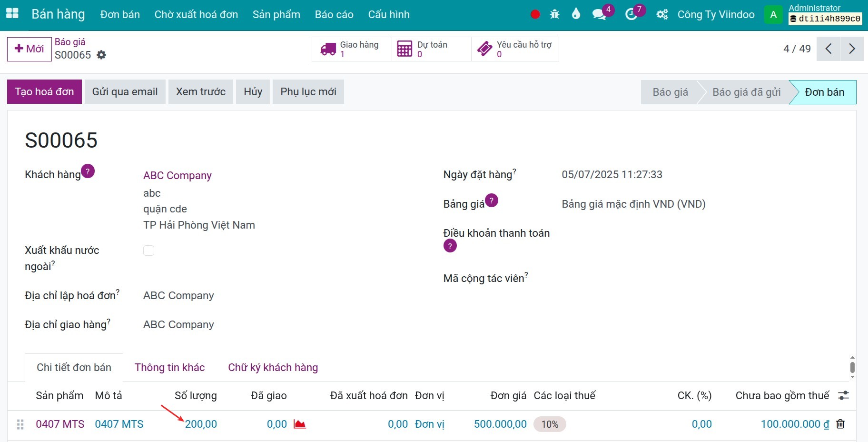Click Điều khoản thanh toán help icon
The width and height of the screenshot is (868, 442).
pyautogui.click(x=450, y=246)
